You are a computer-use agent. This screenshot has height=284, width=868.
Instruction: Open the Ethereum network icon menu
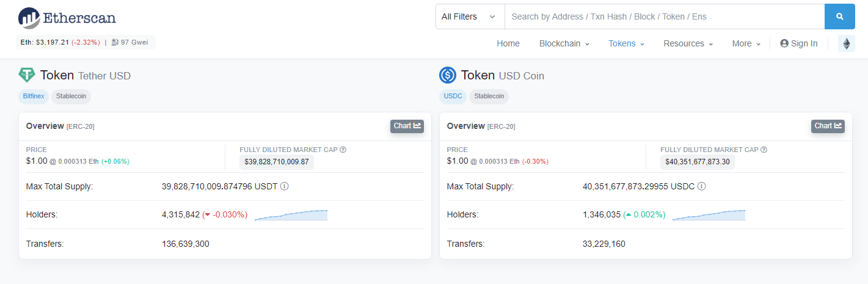tap(847, 43)
